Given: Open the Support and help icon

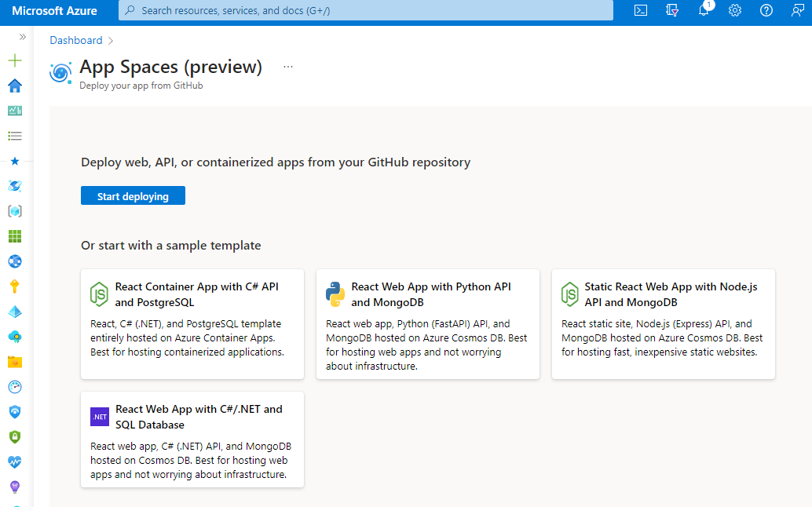Looking at the screenshot, I should pos(766,11).
